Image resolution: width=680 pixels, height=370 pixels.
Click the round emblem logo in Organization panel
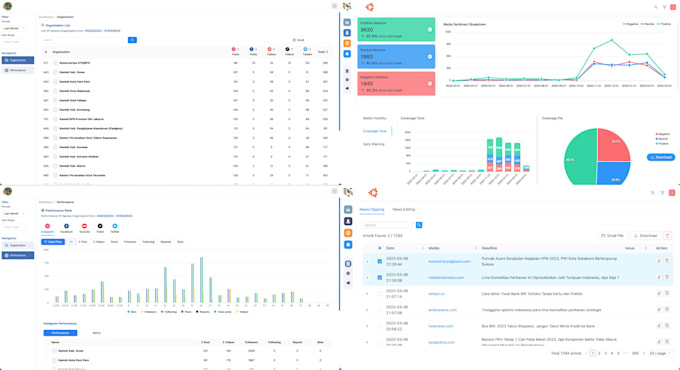[7, 6]
